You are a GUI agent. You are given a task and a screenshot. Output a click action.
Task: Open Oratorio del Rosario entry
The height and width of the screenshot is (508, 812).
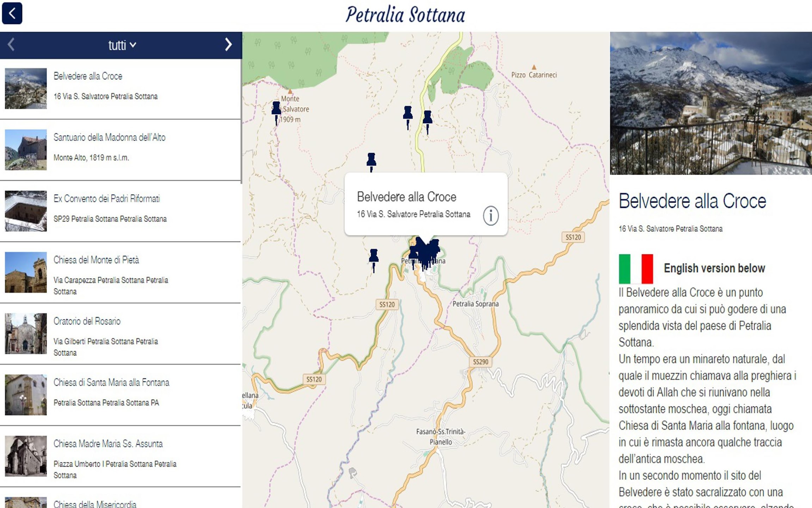pyautogui.click(x=120, y=334)
